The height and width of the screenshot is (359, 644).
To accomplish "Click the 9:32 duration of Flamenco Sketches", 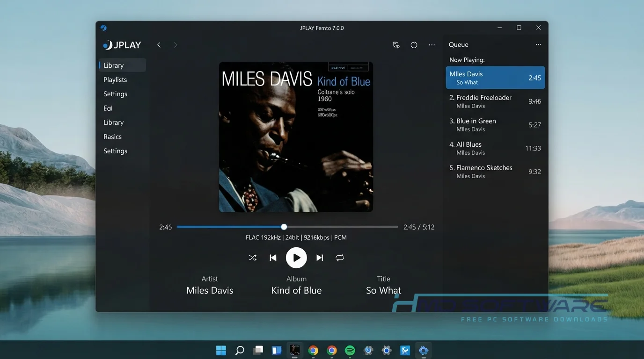I will pos(535,172).
